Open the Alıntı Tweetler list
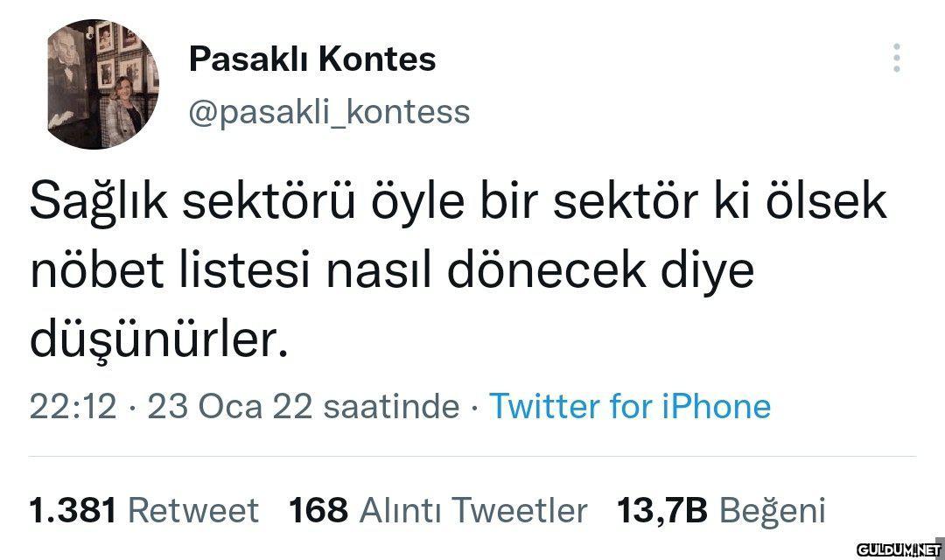 [473, 509]
